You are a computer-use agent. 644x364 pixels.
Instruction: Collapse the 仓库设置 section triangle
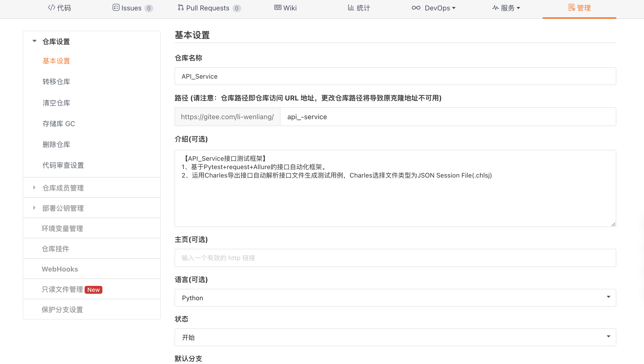coord(35,41)
